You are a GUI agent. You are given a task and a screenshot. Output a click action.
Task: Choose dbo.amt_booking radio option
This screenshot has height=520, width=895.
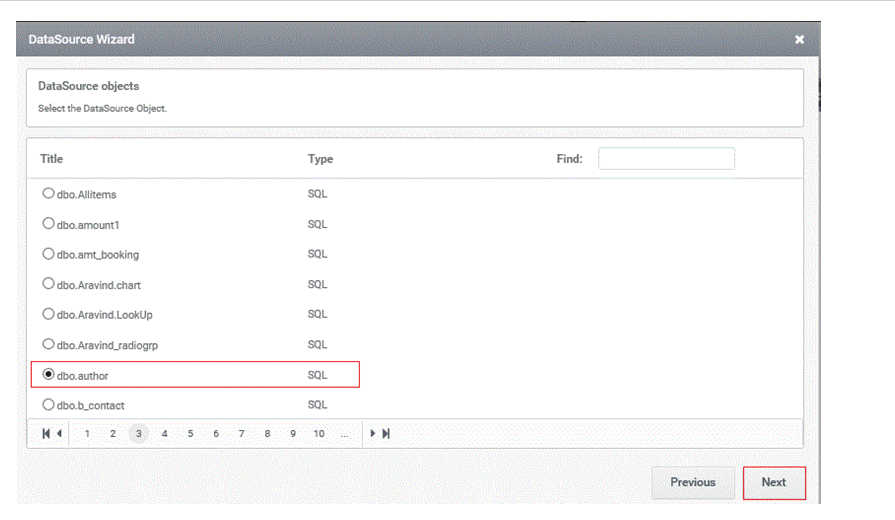tap(49, 253)
